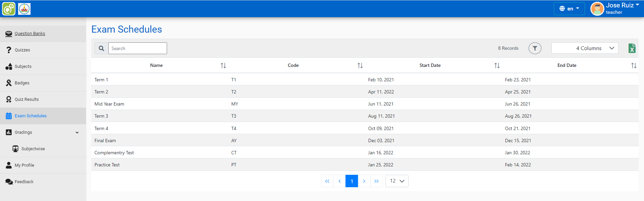The image size is (644, 201).
Task: Go to the last page button
Action: tap(376, 181)
